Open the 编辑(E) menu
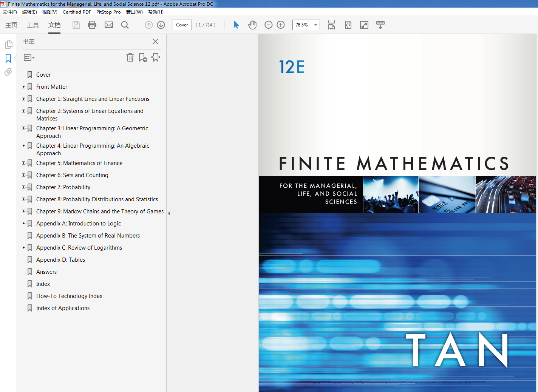Image resolution: width=538 pixels, height=392 pixels. click(x=29, y=12)
